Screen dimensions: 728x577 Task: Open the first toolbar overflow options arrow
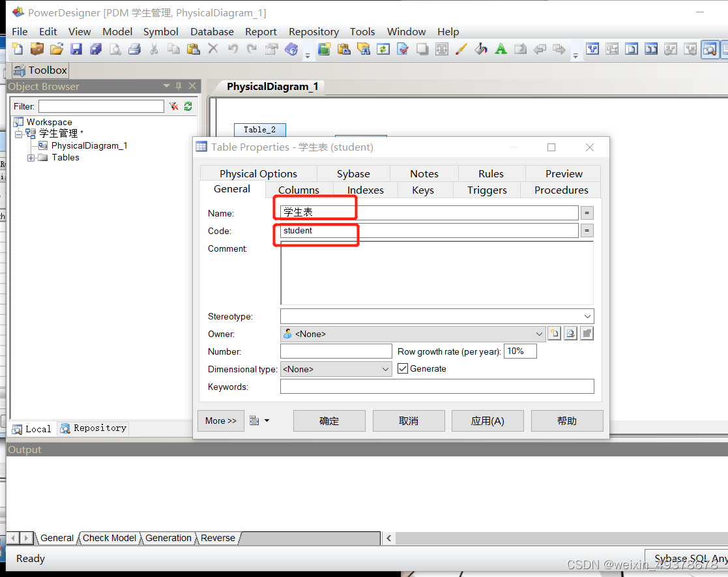click(308, 56)
